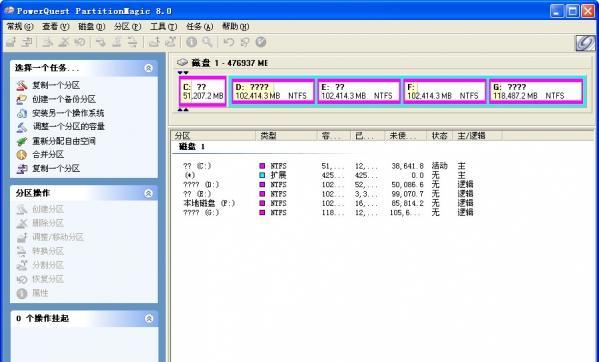Click the icon beside 创建一个备份分区
This screenshot has width=599, height=362.
pos(22,99)
